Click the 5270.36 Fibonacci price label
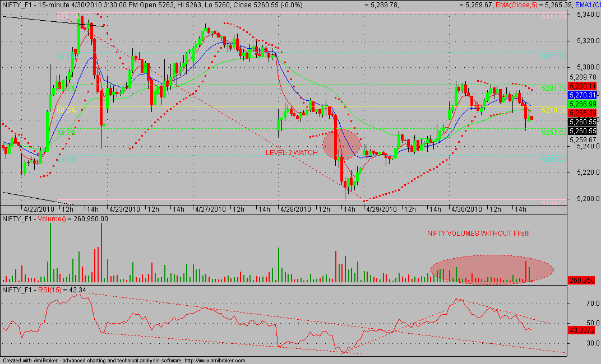This screenshot has height=364, width=601. coord(554,110)
